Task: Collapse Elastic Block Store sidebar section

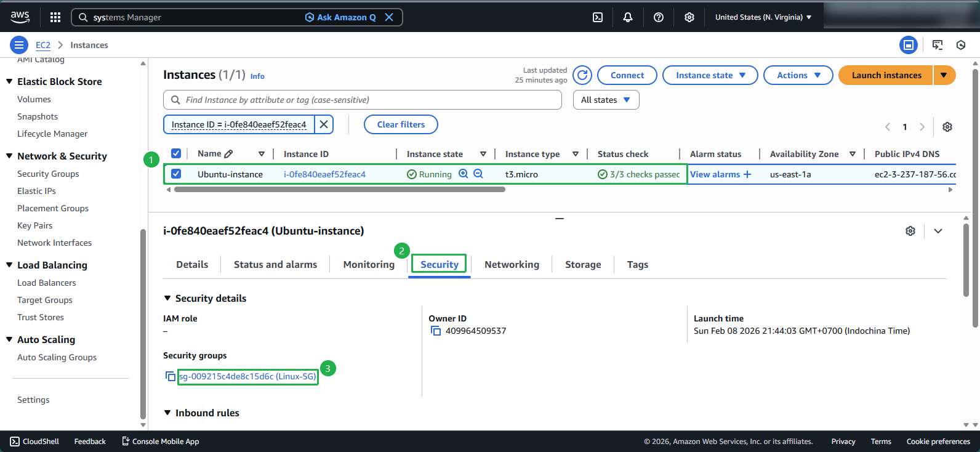Action: 9,81
